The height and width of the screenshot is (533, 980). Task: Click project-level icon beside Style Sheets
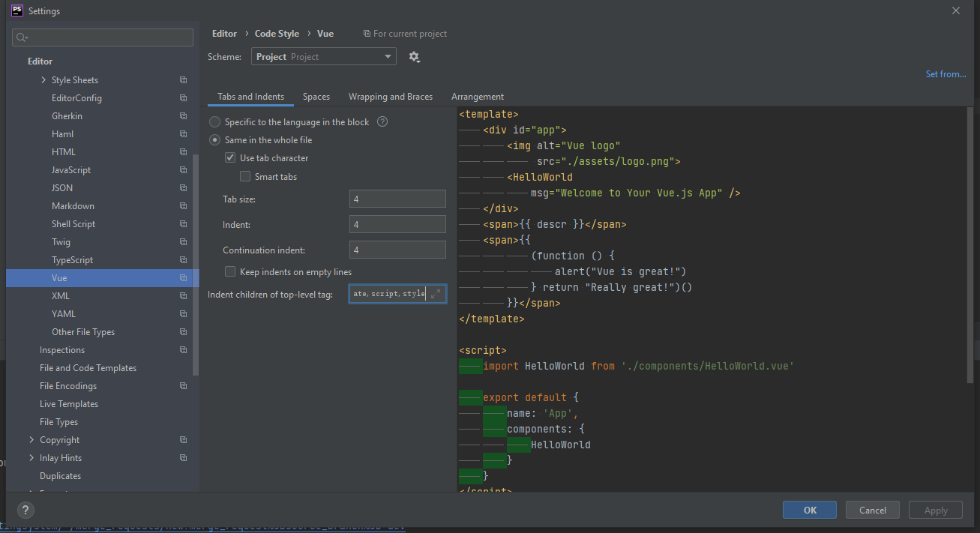183,80
